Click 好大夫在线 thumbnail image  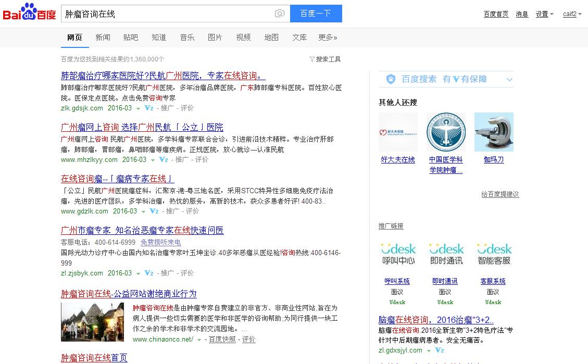tap(398, 132)
